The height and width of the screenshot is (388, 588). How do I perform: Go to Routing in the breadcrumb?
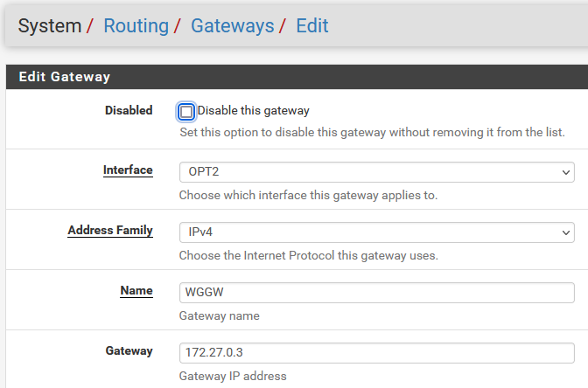[136, 25]
